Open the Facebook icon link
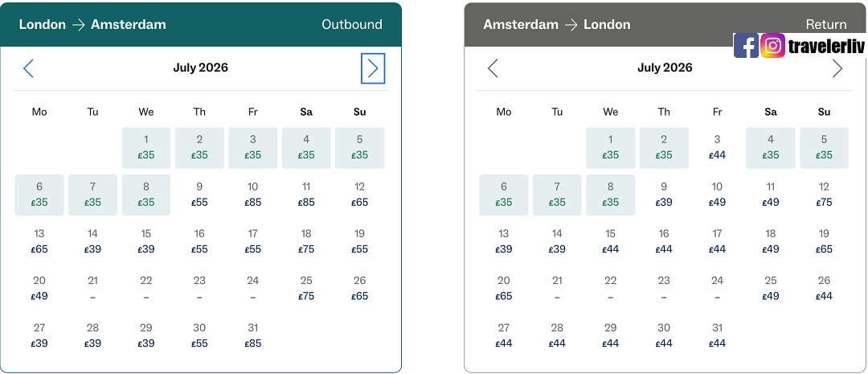 [746, 46]
